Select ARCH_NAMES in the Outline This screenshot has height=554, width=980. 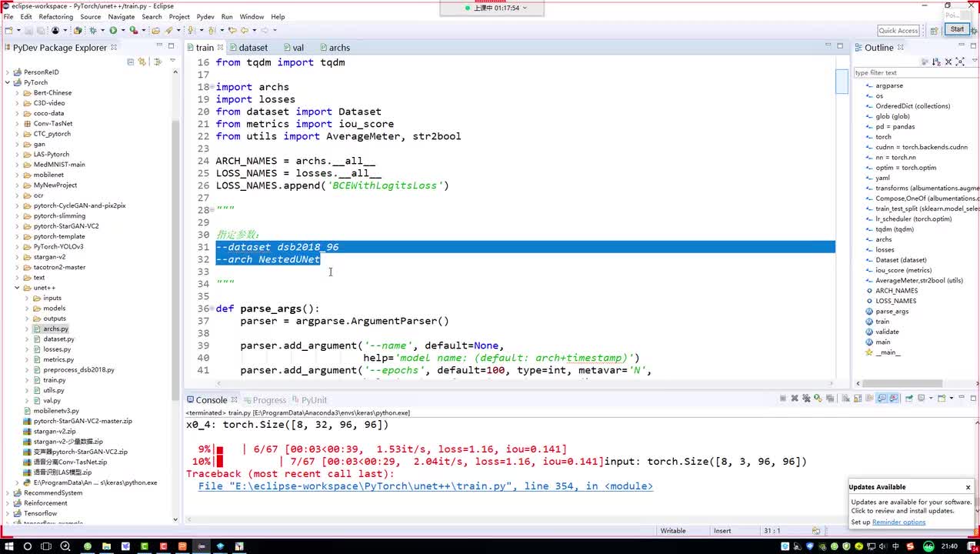[x=896, y=291]
